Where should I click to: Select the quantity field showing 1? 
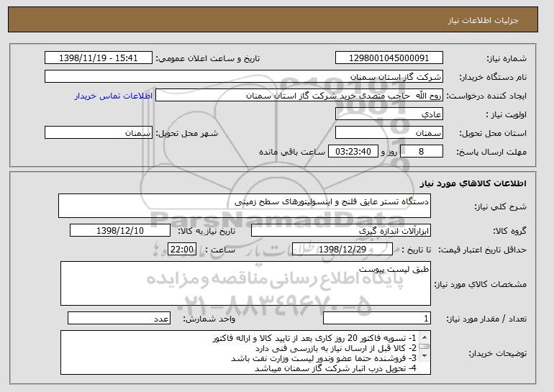[x=377, y=318]
